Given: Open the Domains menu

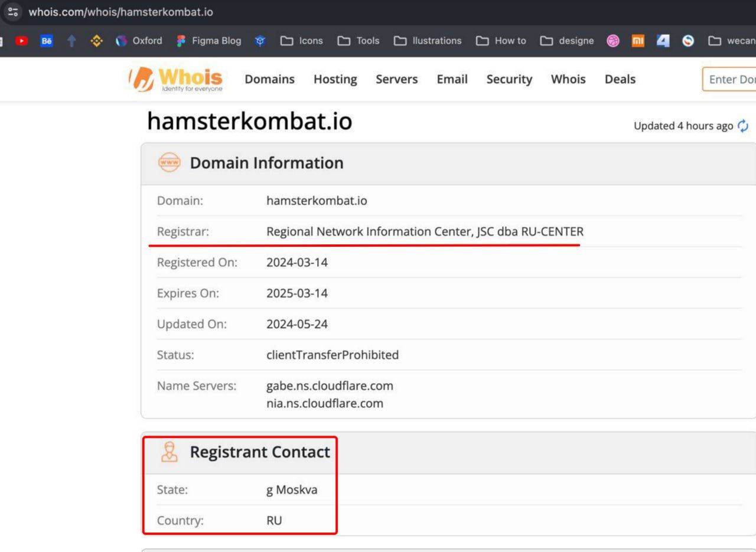Looking at the screenshot, I should click(x=269, y=79).
